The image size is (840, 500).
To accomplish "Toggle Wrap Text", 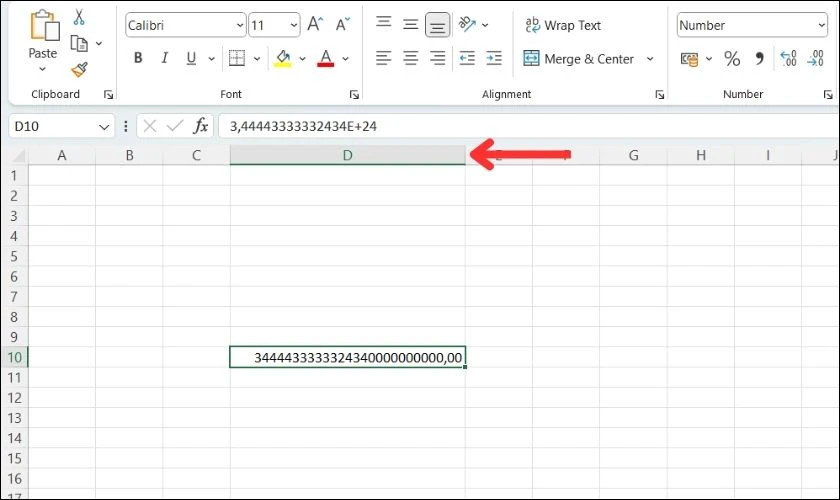I will point(563,25).
